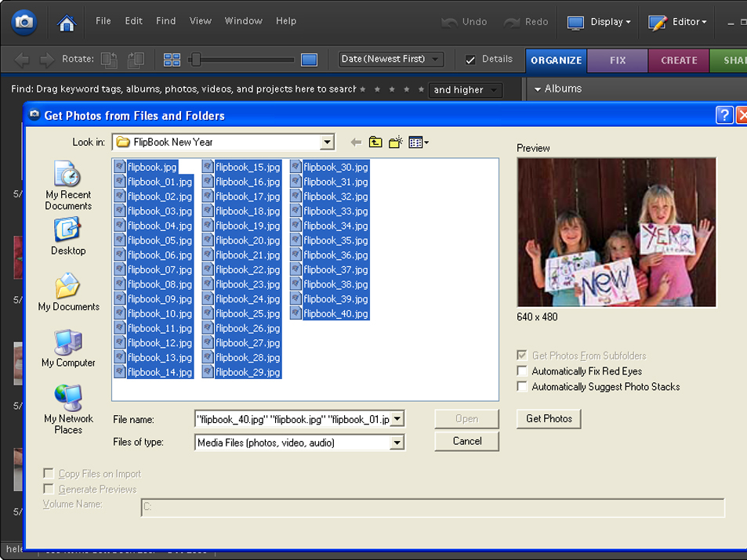This screenshot has height=560, width=747.
Task: Enable Automatically Suggest Photo Stacks
Action: tap(522, 386)
